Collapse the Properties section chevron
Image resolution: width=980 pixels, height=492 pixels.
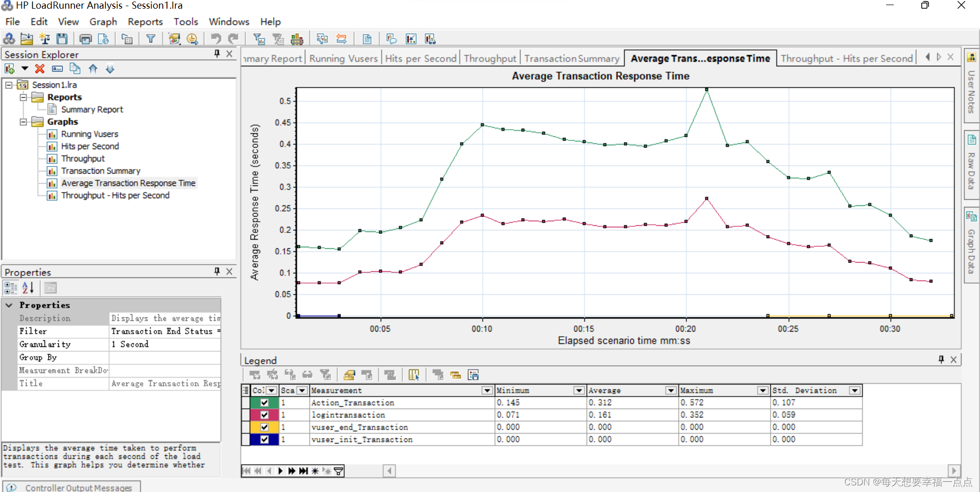(x=9, y=305)
